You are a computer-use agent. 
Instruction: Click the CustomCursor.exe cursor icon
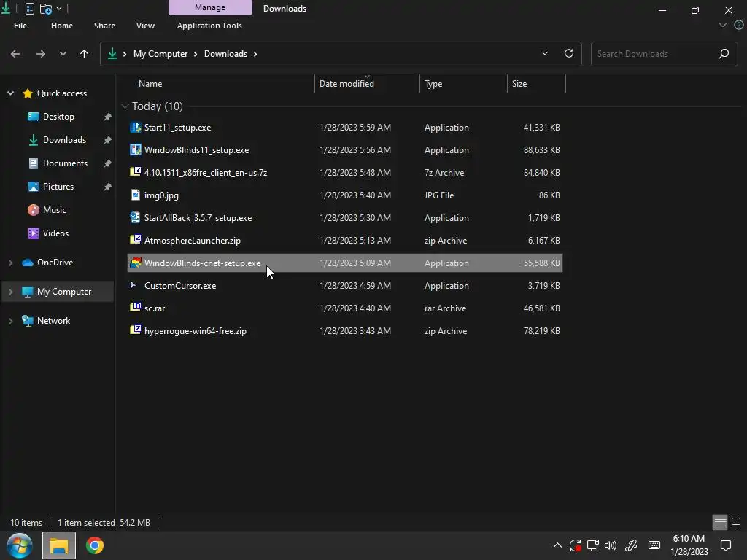point(135,285)
